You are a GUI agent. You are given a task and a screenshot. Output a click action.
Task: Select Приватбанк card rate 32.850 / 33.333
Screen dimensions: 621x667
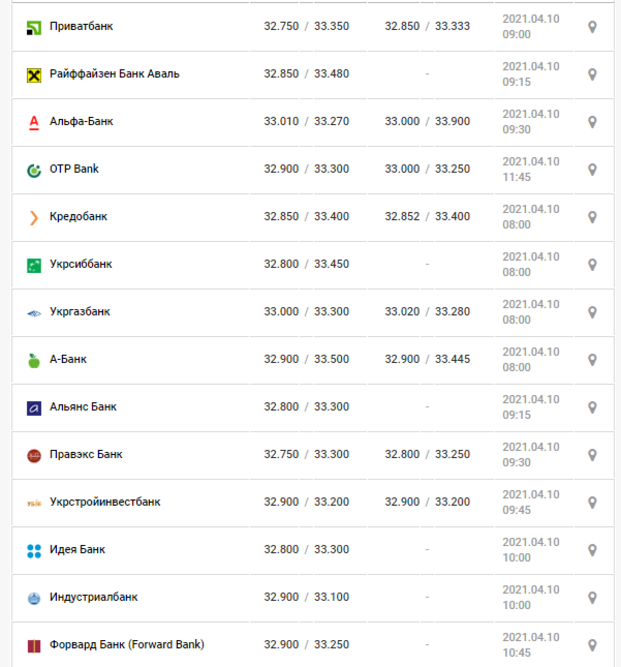pos(427,26)
